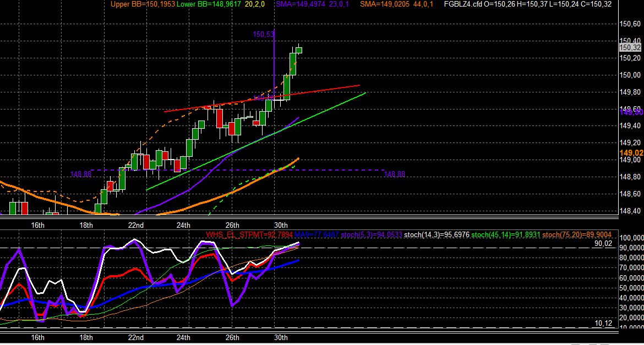Click the 150,60 price axis value
The height and width of the screenshot is (345, 644).
coord(630,24)
